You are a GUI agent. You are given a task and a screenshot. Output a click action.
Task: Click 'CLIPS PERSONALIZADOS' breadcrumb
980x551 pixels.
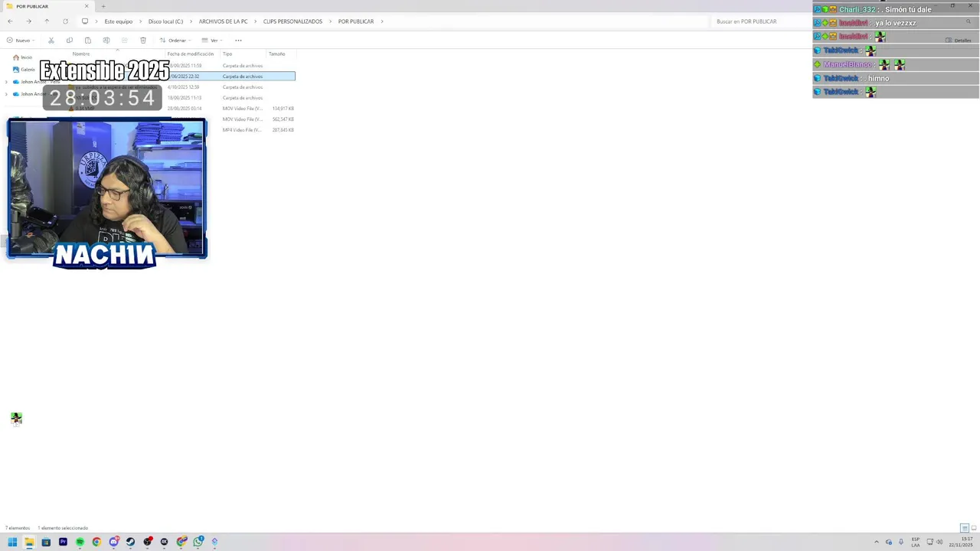point(292,21)
